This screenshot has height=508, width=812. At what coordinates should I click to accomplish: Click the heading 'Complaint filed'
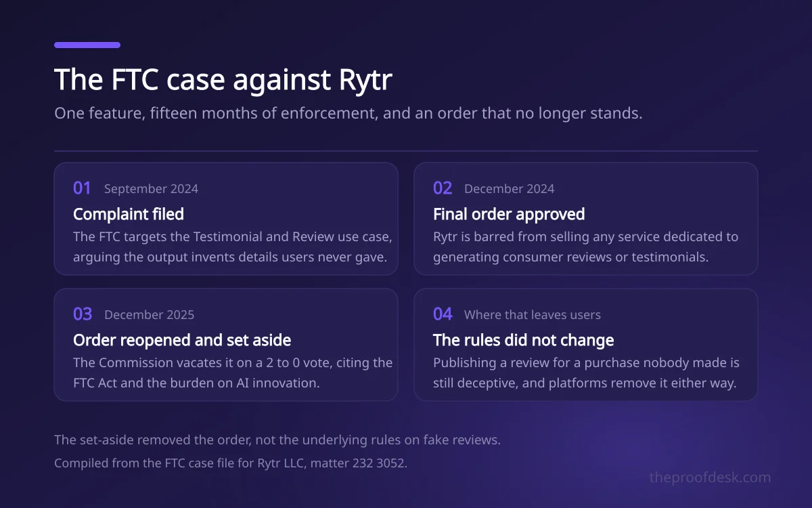129,214
